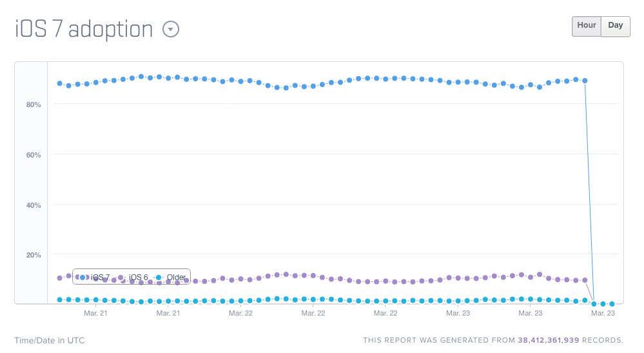
Task: Click the first iOS 6 data point
Action: [x=59, y=278]
